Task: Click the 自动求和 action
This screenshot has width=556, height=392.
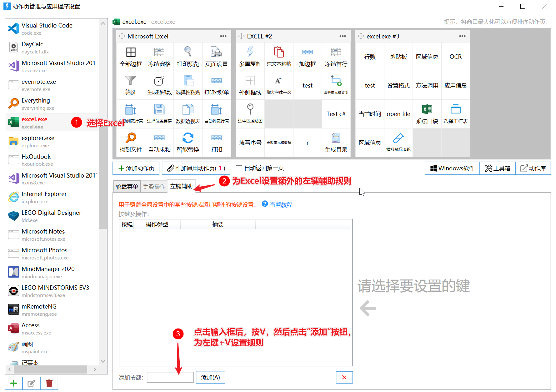Action: pos(159,143)
